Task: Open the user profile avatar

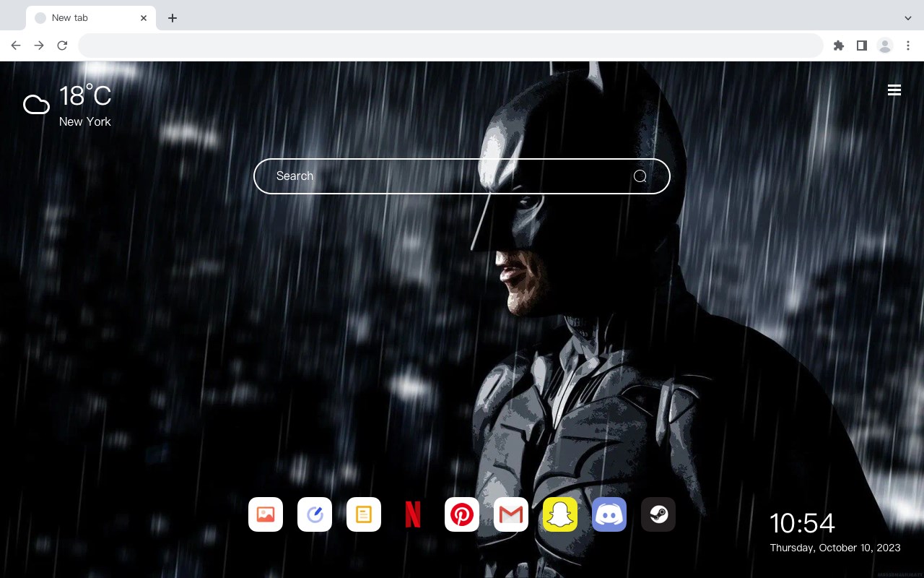Action: 885,46
